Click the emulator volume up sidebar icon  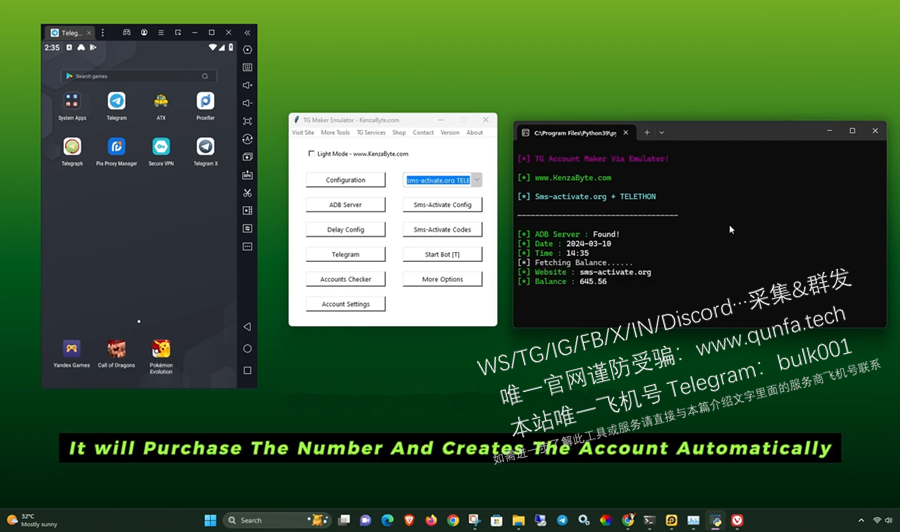(x=247, y=85)
